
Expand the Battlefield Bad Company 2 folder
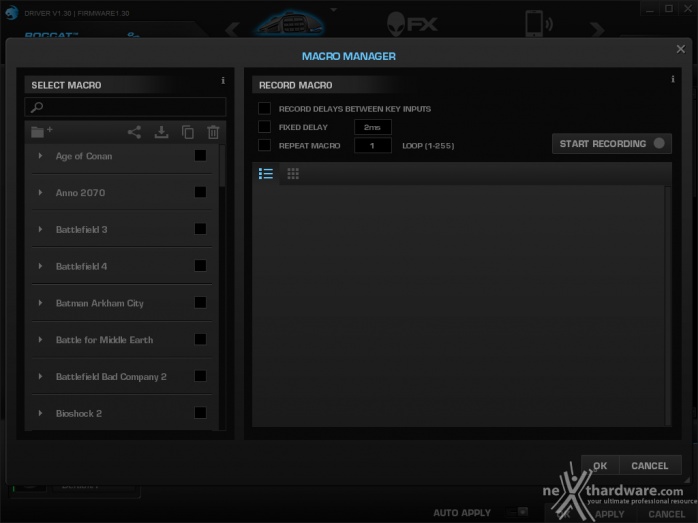point(40,377)
